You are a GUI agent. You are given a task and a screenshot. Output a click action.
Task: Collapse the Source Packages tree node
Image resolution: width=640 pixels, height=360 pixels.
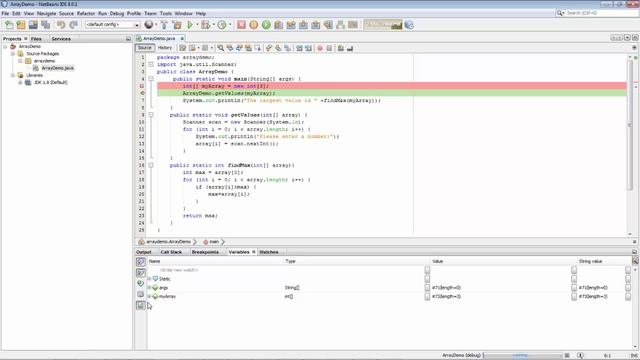13,53
